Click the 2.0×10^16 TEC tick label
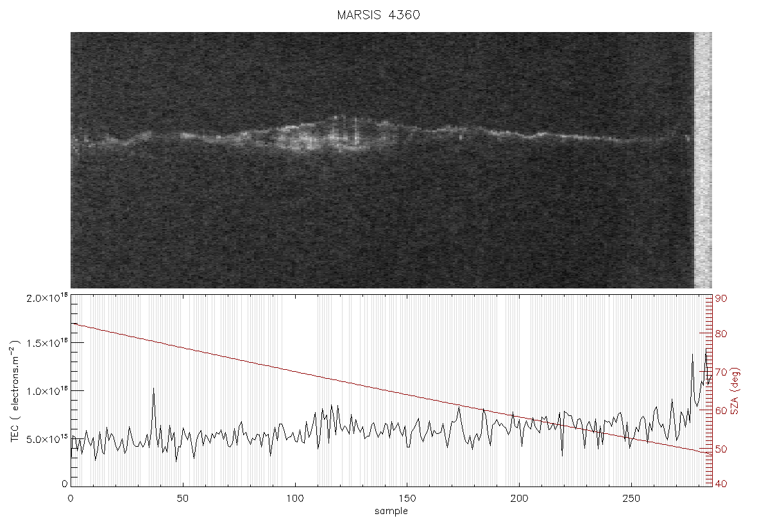Screen dimensions: 757x532 click(47, 297)
